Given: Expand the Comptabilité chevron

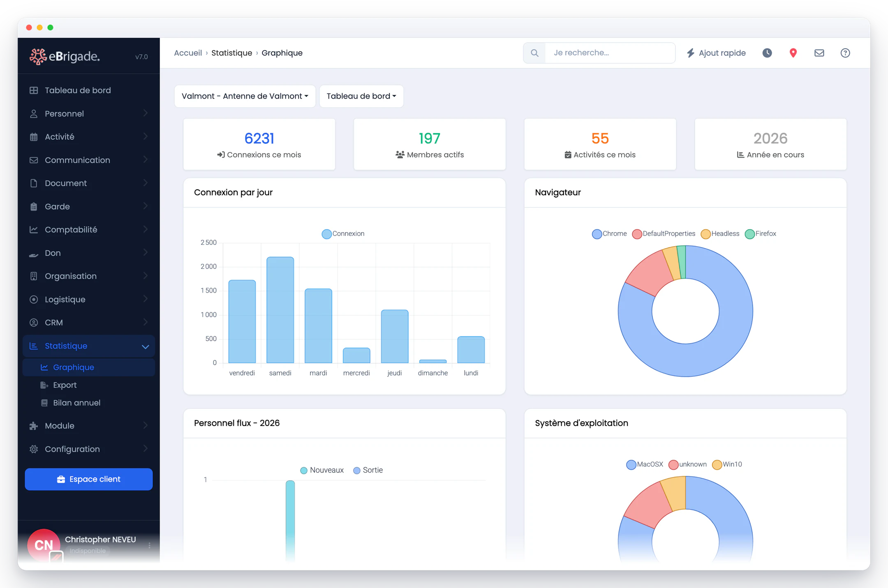Looking at the screenshot, I should (x=146, y=229).
